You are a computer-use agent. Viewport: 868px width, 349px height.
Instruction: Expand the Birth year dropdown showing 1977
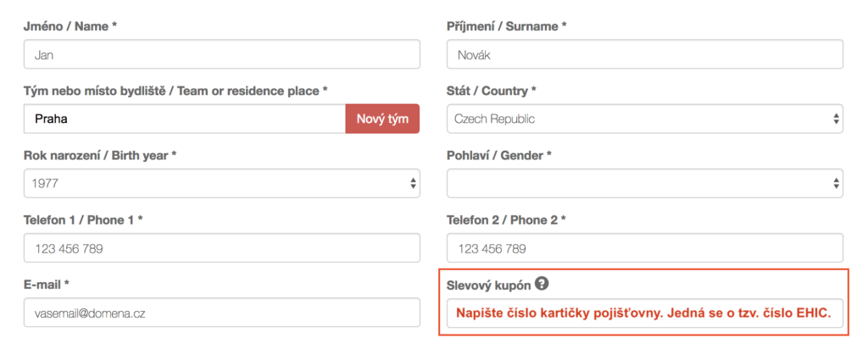point(222,183)
